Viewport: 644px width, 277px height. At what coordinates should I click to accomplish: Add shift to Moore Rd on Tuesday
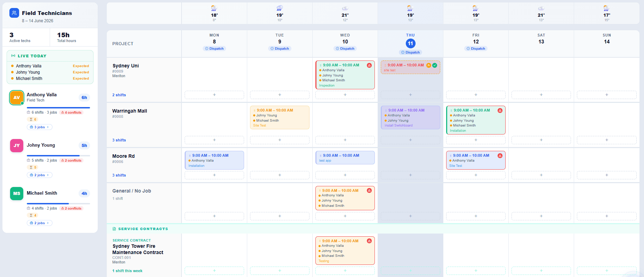(280, 175)
